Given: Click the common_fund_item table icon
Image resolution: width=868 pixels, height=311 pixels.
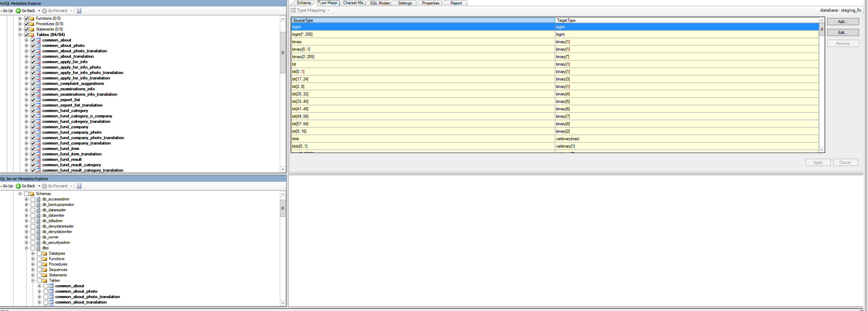Looking at the screenshot, I should [38, 149].
